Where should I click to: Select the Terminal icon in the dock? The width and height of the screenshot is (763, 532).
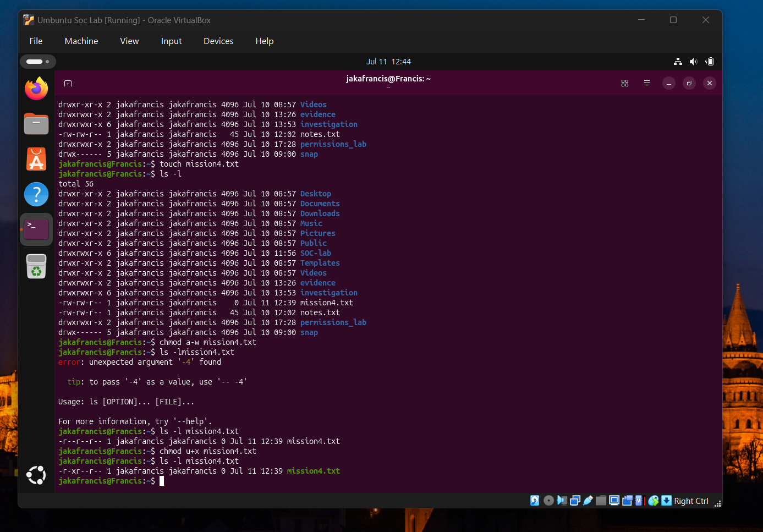(x=36, y=229)
